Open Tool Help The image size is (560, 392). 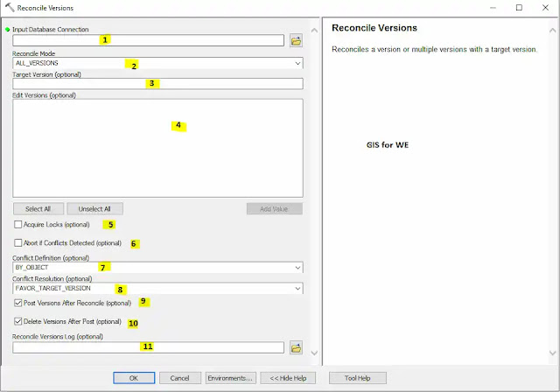coord(358,378)
